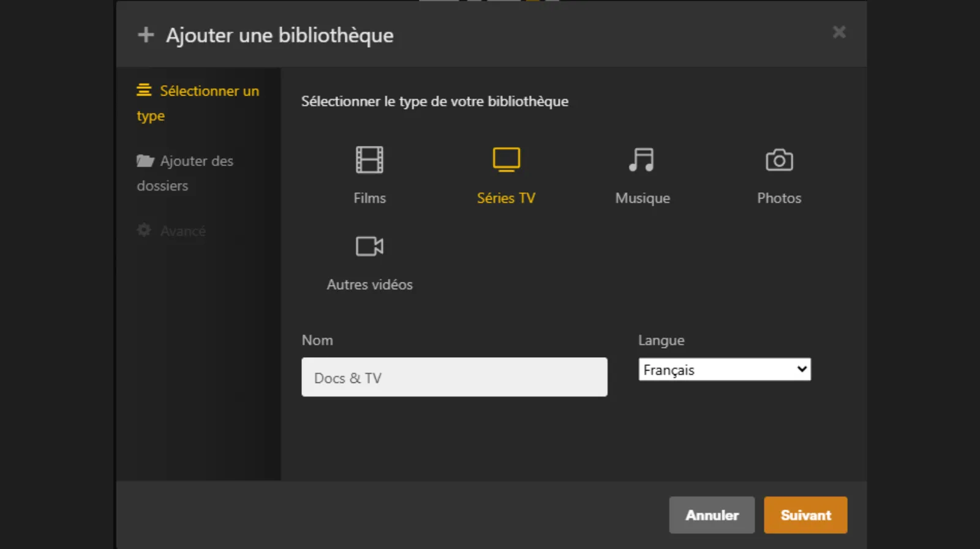Click the Photos text label
This screenshot has width=980, height=549.
pos(779,199)
